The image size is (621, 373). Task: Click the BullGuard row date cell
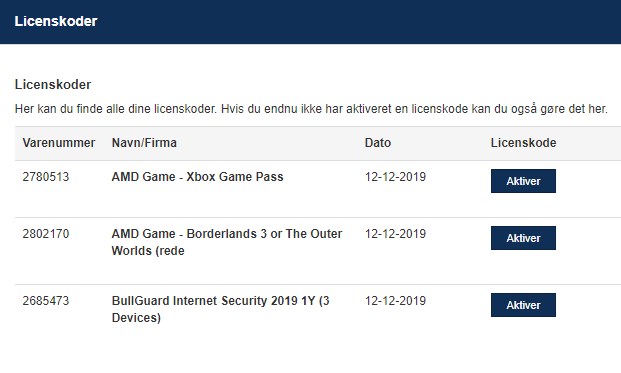395,301
